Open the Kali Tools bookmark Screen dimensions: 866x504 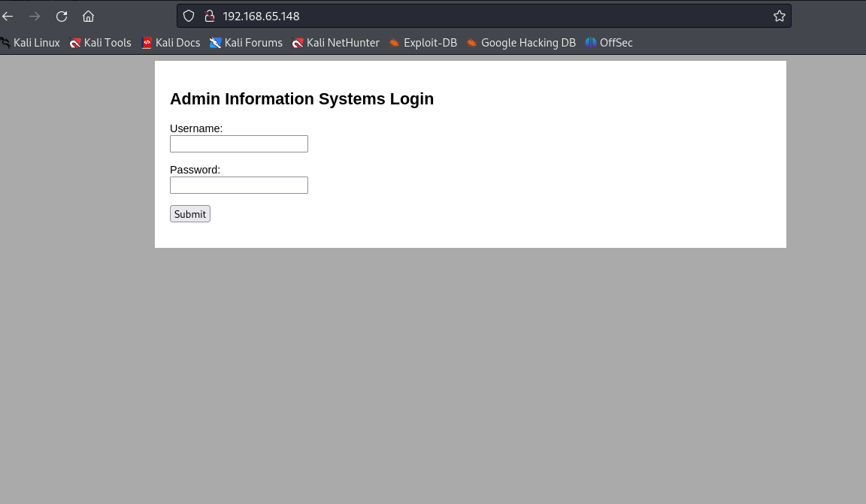tap(101, 43)
